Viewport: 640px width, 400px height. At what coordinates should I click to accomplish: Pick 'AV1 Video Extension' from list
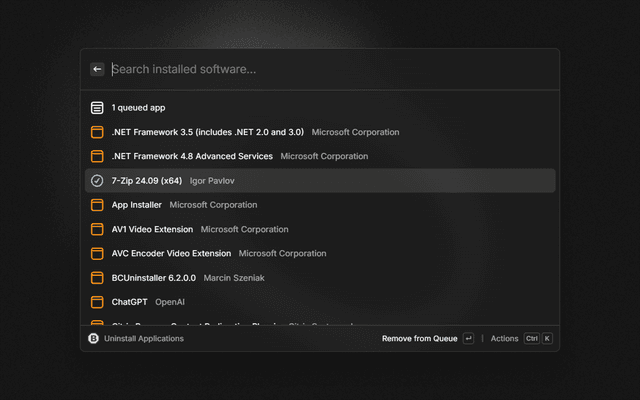(320, 229)
